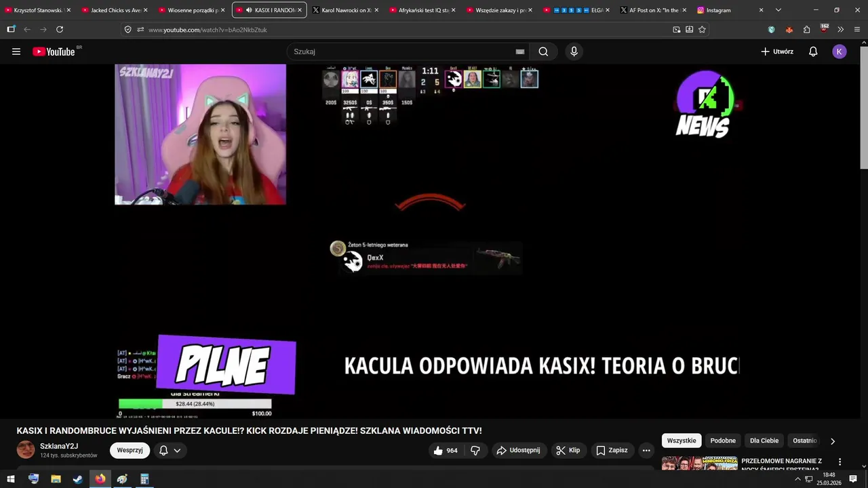Open File Explorer from the taskbar

tap(56, 479)
